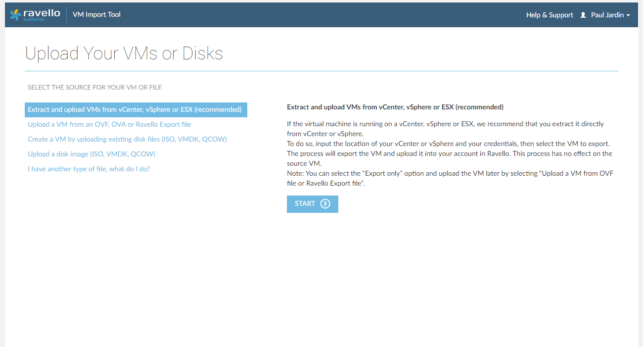Choose Upload a disk image (ISO, VMDK, QCOW)
Viewport: 644px width, 347px height.
(92, 154)
